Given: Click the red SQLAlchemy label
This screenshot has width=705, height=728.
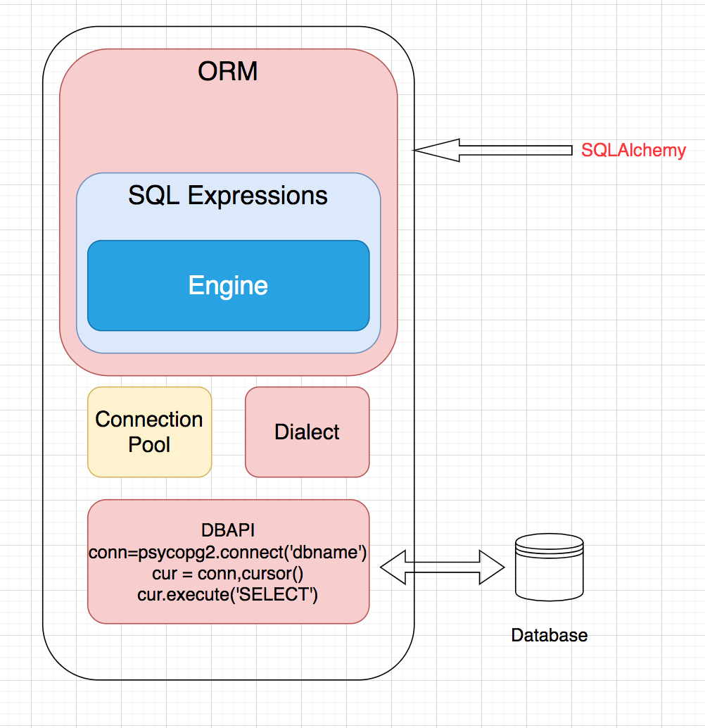Looking at the screenshot, I should [633, 149].
